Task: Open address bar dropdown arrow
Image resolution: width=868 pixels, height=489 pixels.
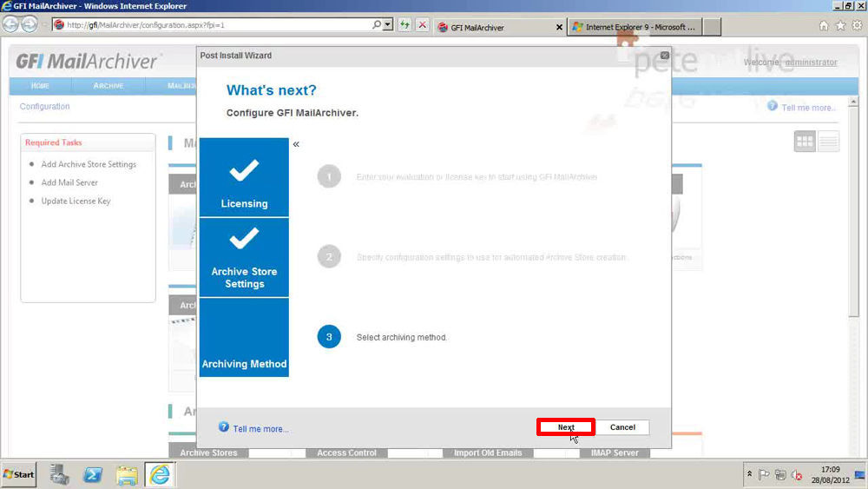Action: pyautogui.click(x=387, y=24)
